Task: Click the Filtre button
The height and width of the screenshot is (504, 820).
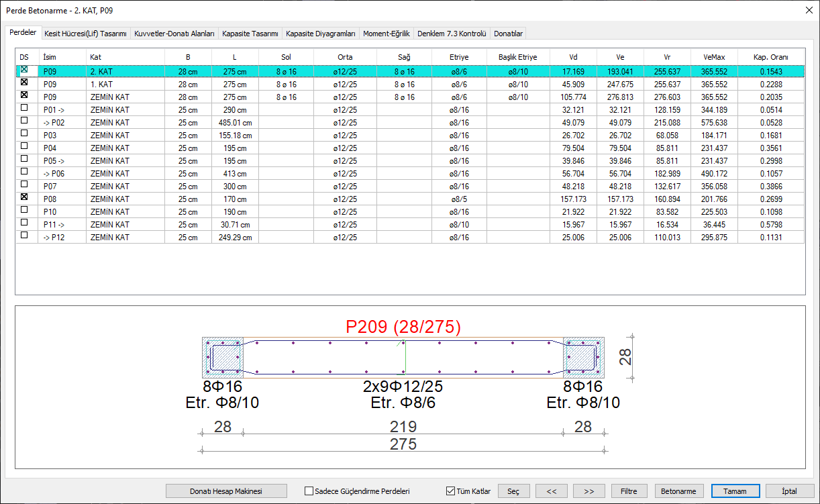Action: [x=629, y=491]
